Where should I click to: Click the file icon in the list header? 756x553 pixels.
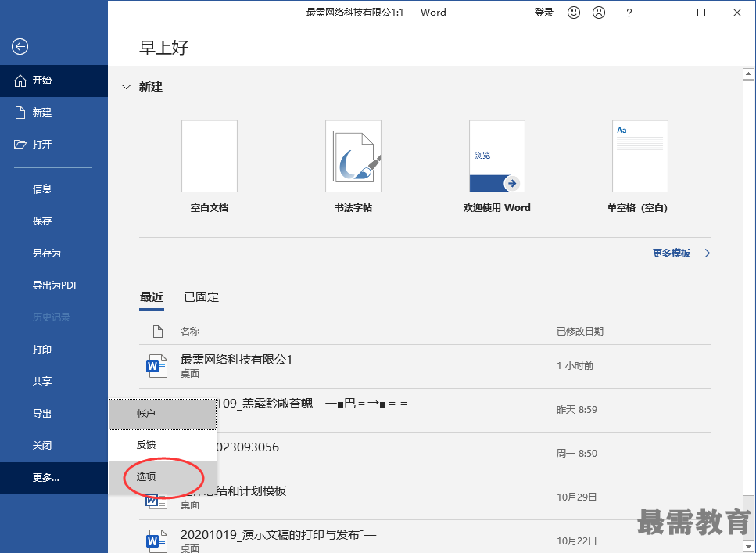[157, 332]
